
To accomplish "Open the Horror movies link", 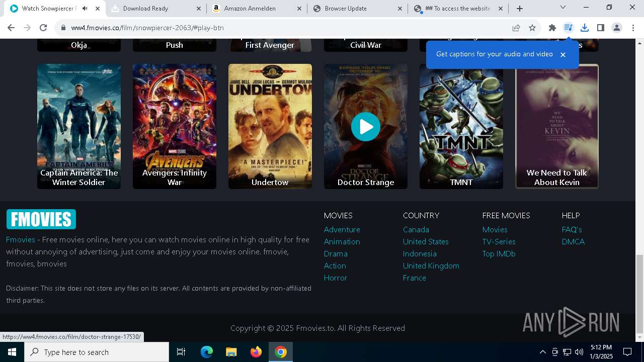I will 336,278.
